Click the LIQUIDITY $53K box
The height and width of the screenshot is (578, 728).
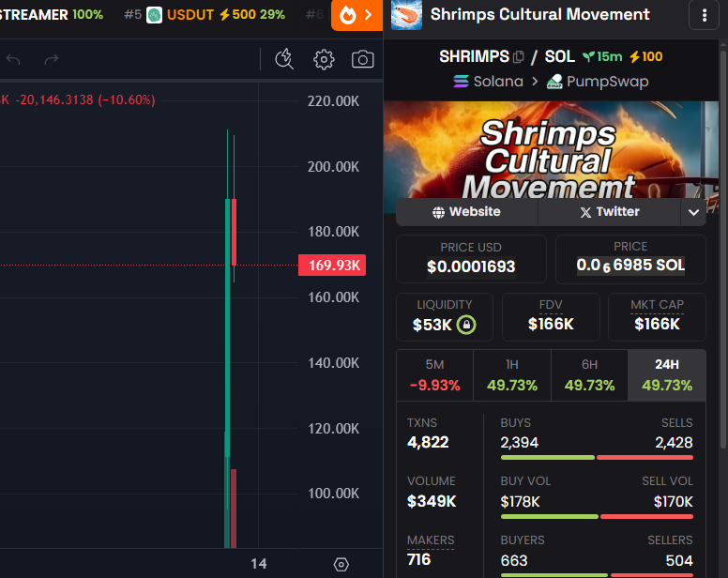pyautogui.click(x=445, y=317)
